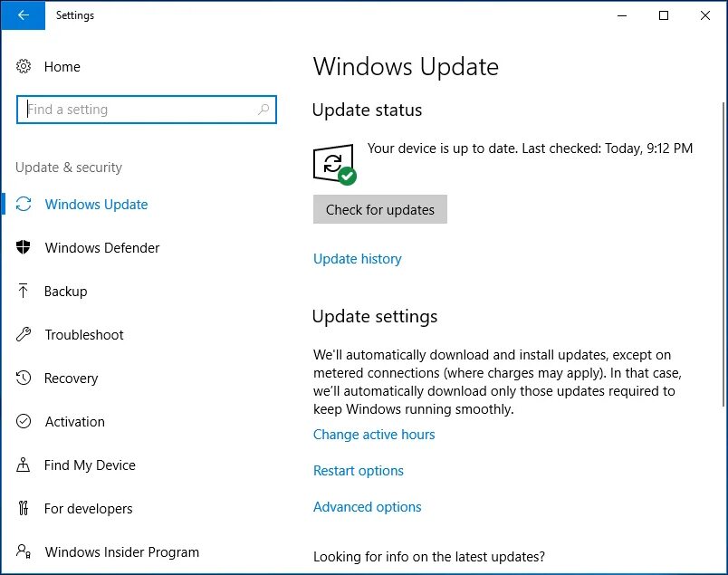Click the search magnifier icon
728x575 pixels.
[263, 110]
